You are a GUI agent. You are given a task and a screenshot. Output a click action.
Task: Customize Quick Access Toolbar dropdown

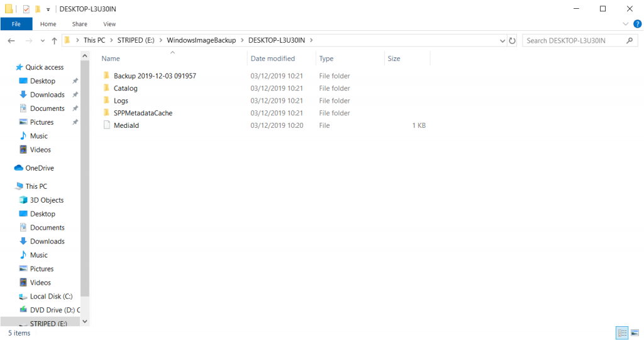click(48, 9)
